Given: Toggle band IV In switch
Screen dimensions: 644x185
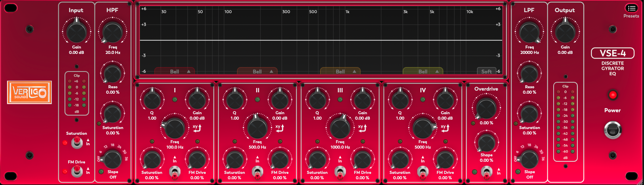Looking at the screenshot, I should (422, 172).
